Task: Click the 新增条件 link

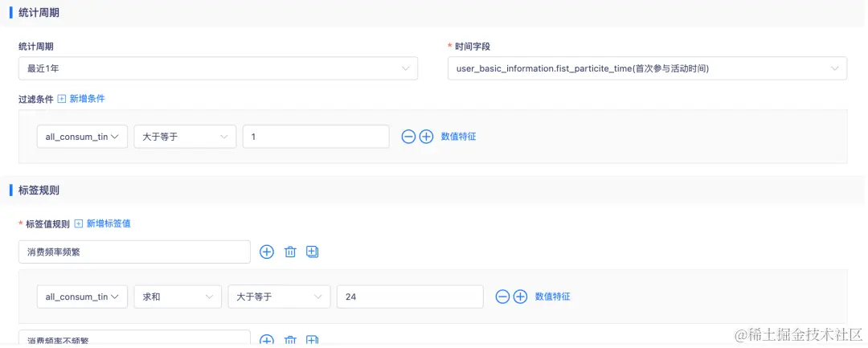Action: tap(87, 99)
